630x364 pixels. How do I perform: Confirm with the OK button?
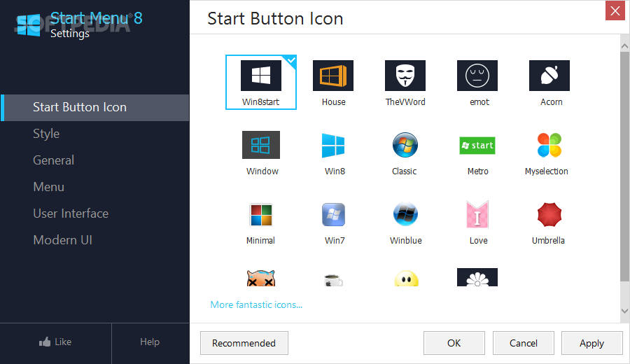pyautogui.click(x=454, y=343)
